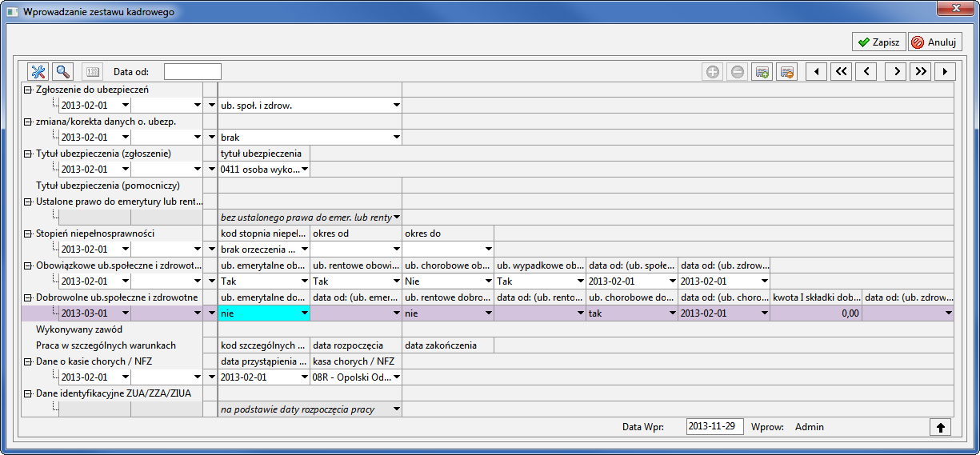Open empty 'okres od' dropdown
Screen dimensions: 980x455
point(396,249)
